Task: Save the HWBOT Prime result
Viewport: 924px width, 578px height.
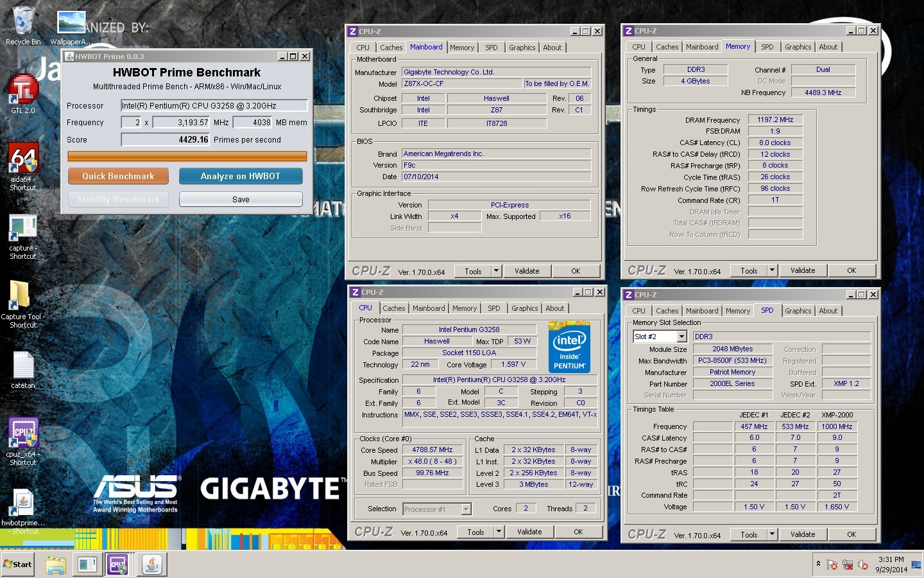Action: (241, 199)
